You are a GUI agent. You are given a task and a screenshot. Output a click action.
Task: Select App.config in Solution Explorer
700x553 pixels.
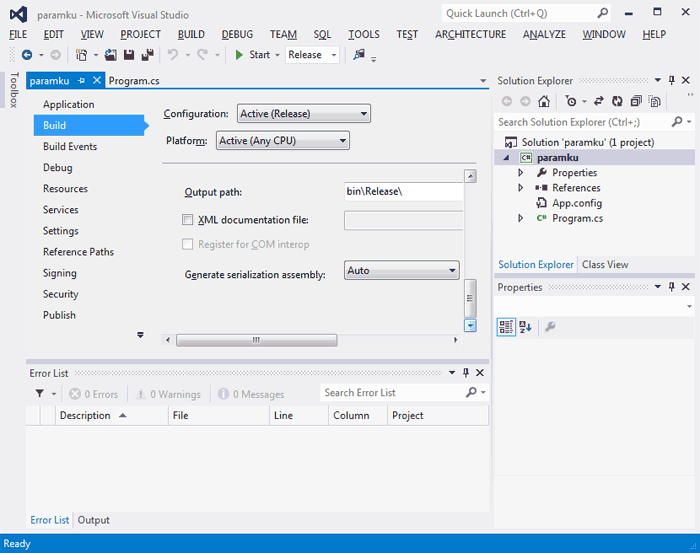(577, 203)
